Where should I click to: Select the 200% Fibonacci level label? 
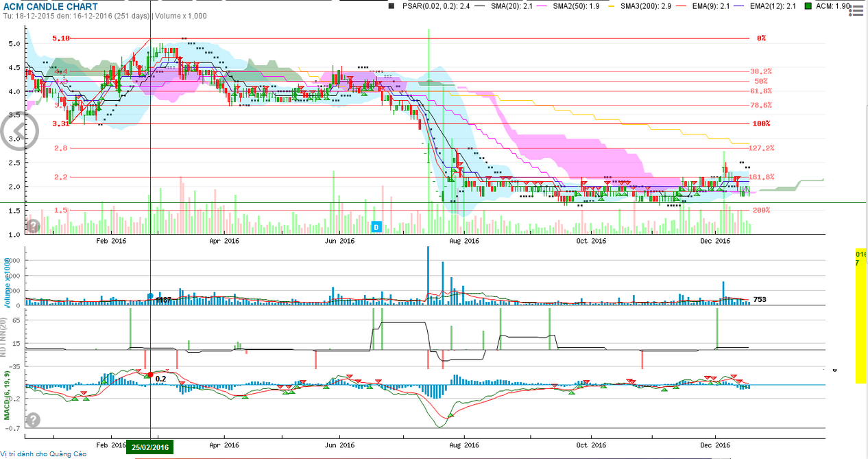click(760, 210)
